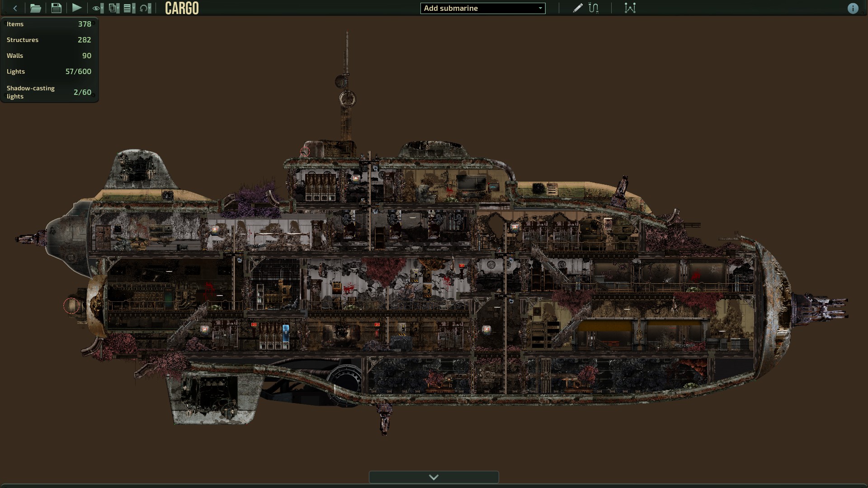
Task: Select the red circle marker on conning tower
Action: 305,152
